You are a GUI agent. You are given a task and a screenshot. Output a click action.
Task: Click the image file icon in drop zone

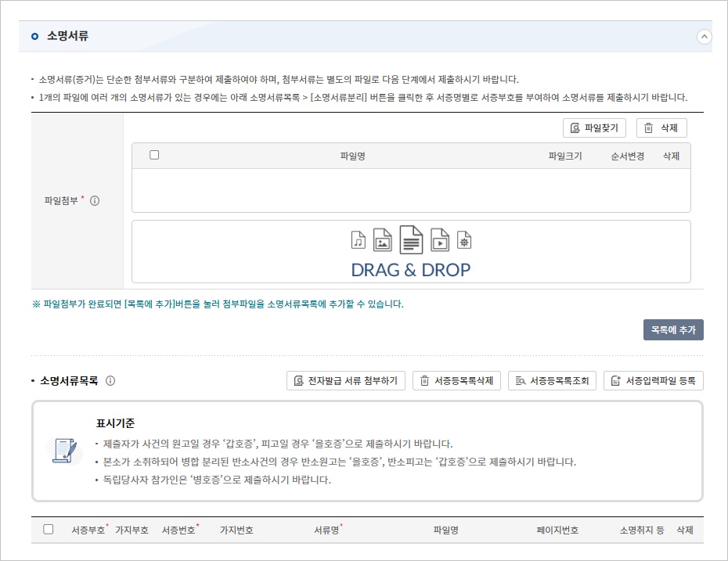(x=382, y=239)
